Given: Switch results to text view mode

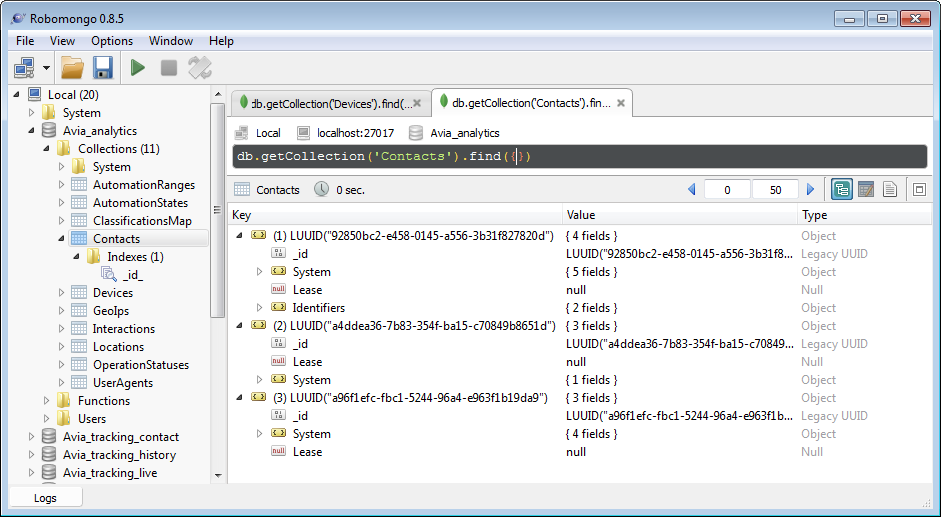Looking at the screenshot, I should pyautogui.click(x=889, y=189).
